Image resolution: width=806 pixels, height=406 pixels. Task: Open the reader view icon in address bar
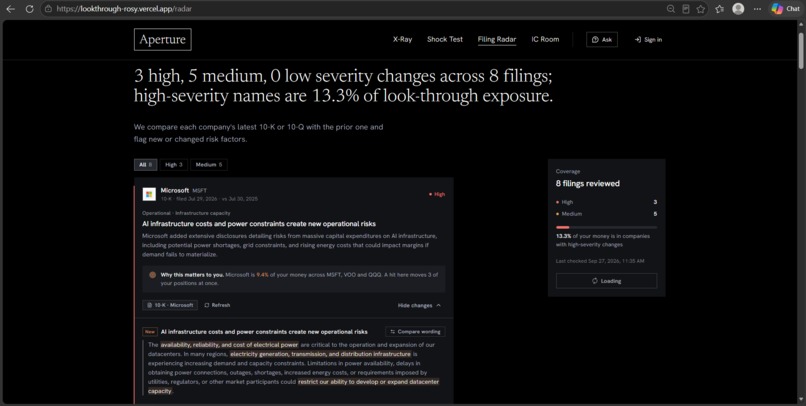coord(686,9)
